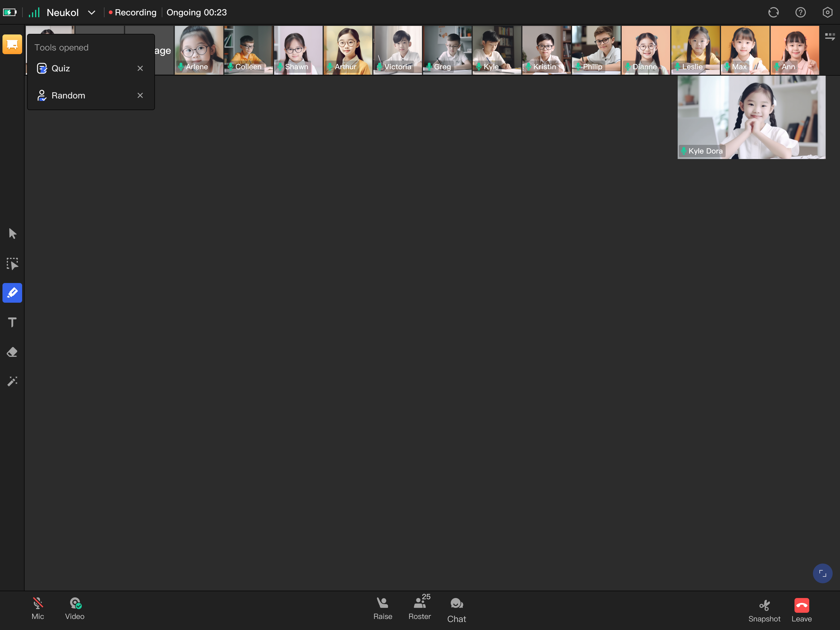The height and width of the screenshot is (630, 840).
Task: Select the Text tool
Action: 12,322
